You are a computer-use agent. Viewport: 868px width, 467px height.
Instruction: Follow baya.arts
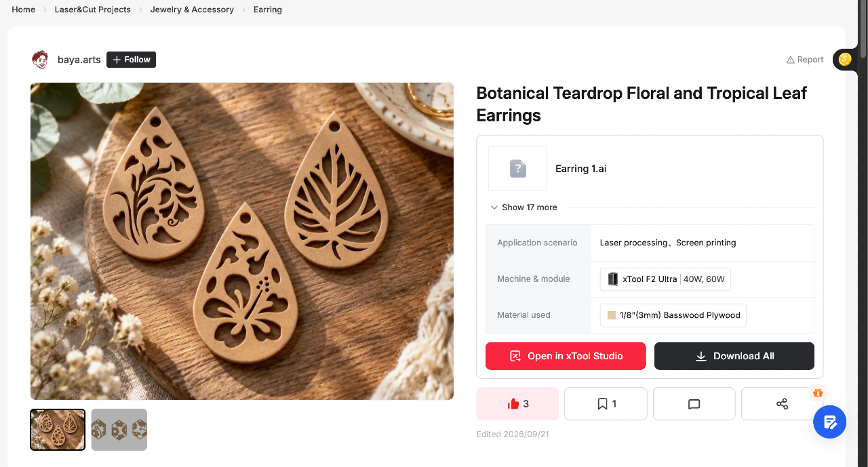click(x=131, y=60)
